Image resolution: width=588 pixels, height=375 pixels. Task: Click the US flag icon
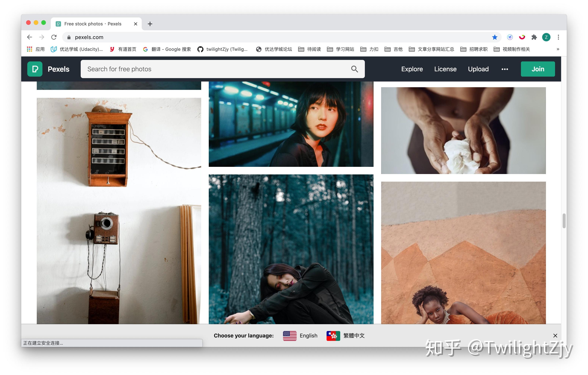coord(290,336)
